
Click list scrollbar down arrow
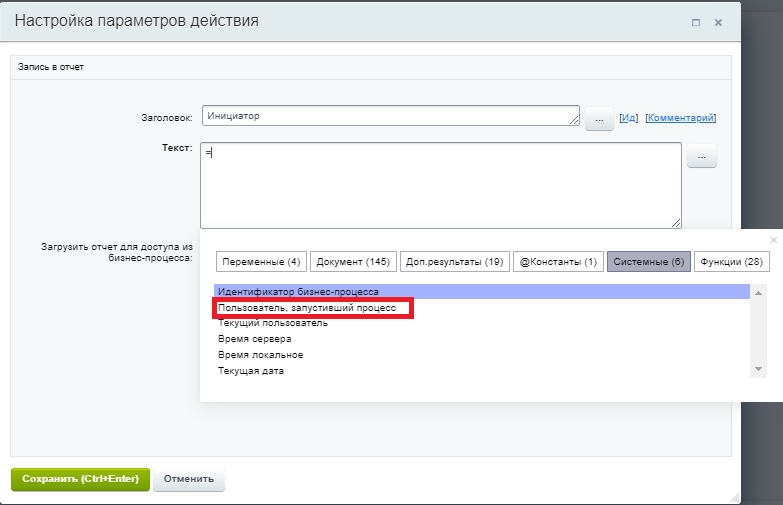point(759,369)
